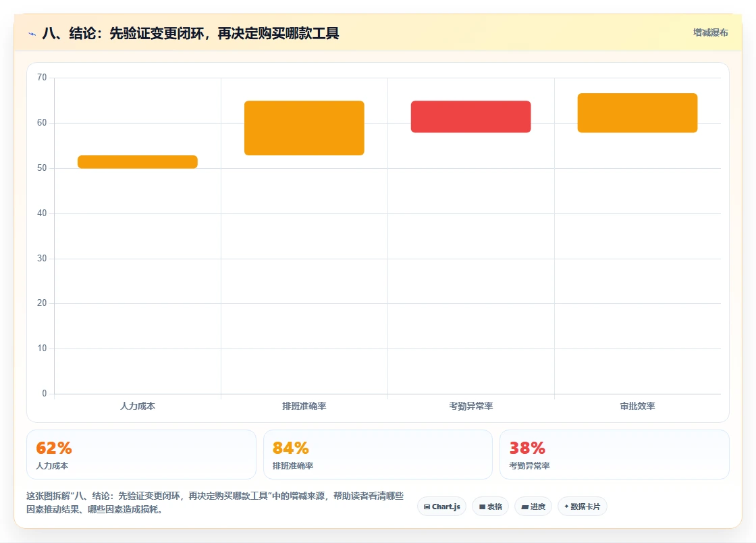The width and height of the screenshot is (756, 543).
Task: Click the 审批效率 x-axis label
Action: (x=637, y=406)
